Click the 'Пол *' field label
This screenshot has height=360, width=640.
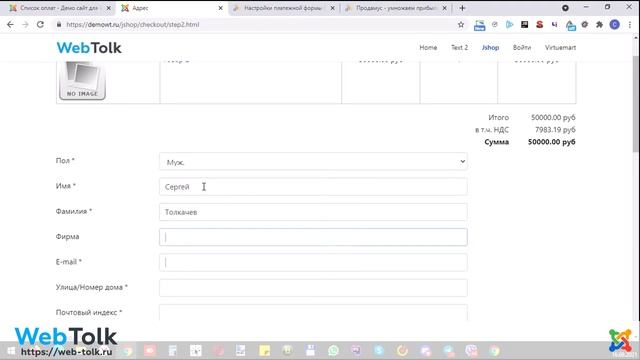[x=65, y=161]
